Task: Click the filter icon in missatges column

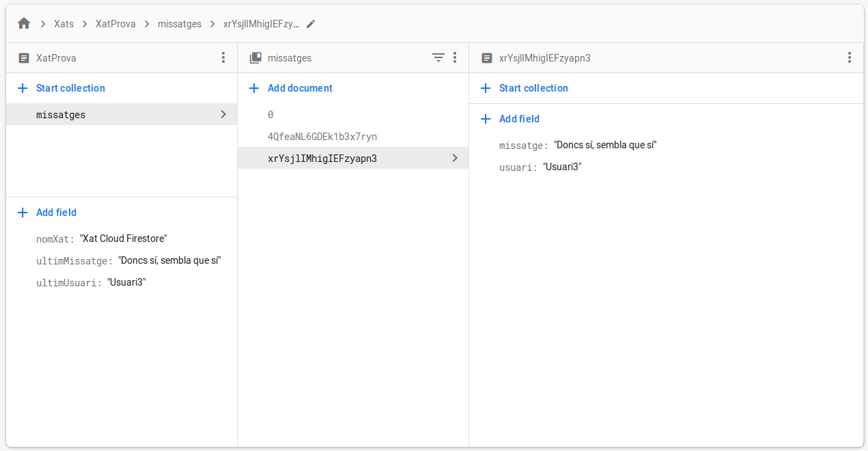Action: (438, 58)
